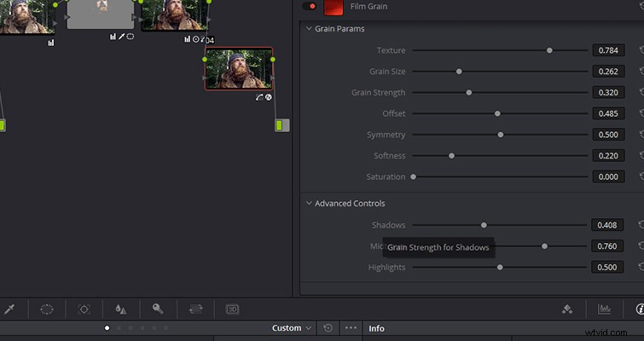The width and height of the screenshot is (644, 341).
Task: Click the Grain Strength value field 0.320
Action: (608, 93)
